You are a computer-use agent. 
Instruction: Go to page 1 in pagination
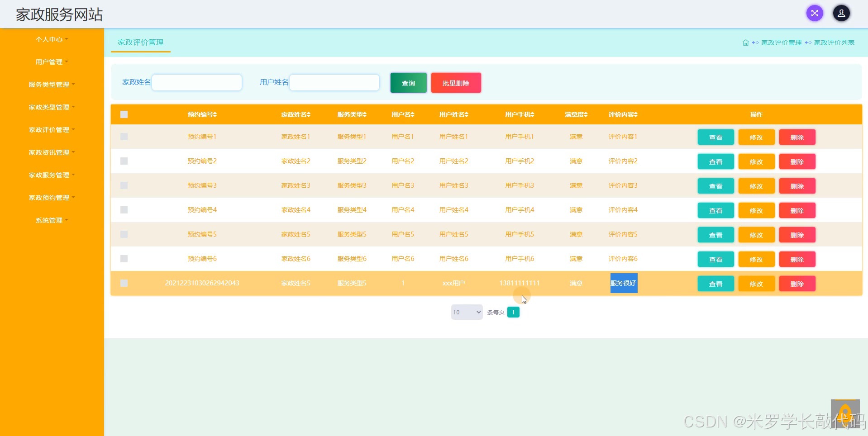click(513, 312)
